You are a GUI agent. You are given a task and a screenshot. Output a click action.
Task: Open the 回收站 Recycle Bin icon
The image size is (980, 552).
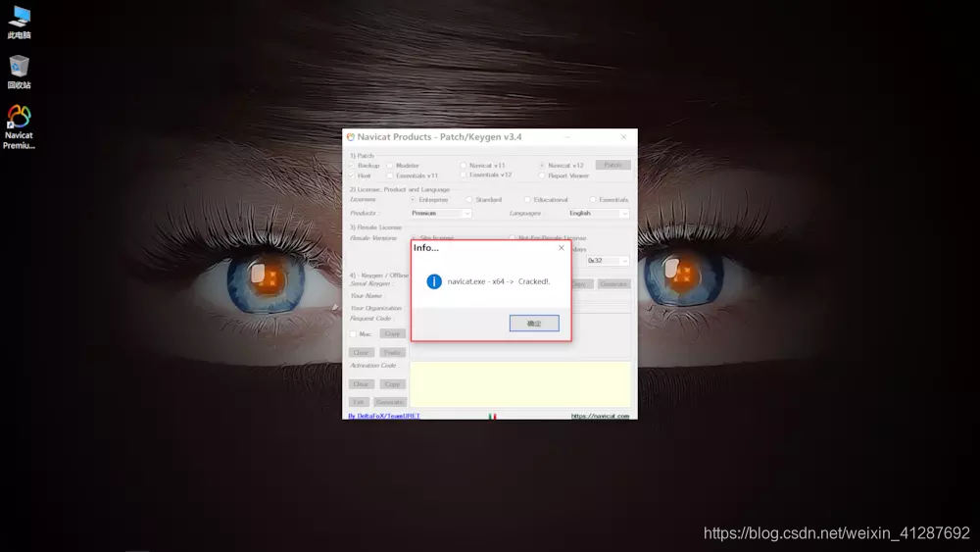click(x=19, y=73)
